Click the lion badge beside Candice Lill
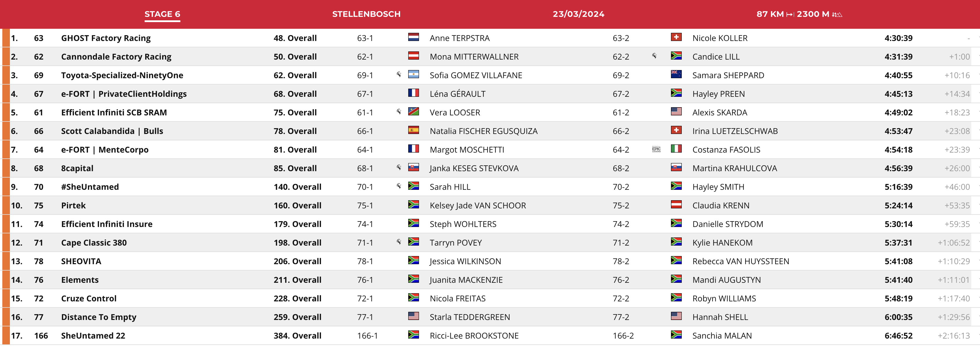The width and height of the screenshot is (980, 347). point(654,56)
